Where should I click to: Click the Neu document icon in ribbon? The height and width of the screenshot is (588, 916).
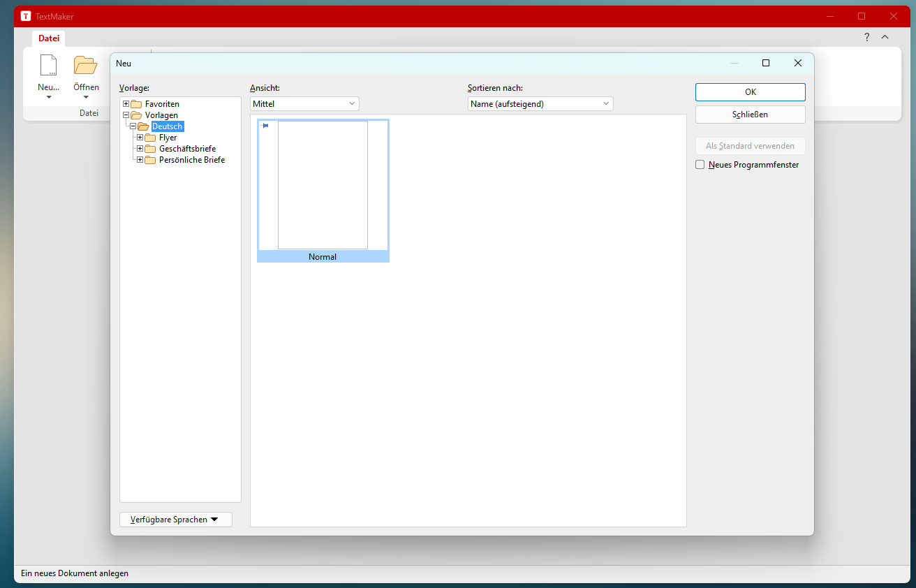(x=48, y=65)
